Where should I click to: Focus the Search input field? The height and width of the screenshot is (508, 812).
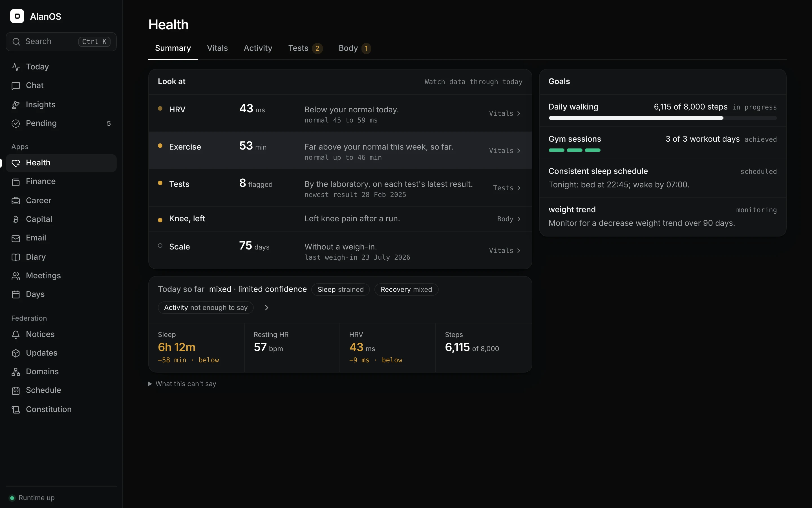(61, 42)
